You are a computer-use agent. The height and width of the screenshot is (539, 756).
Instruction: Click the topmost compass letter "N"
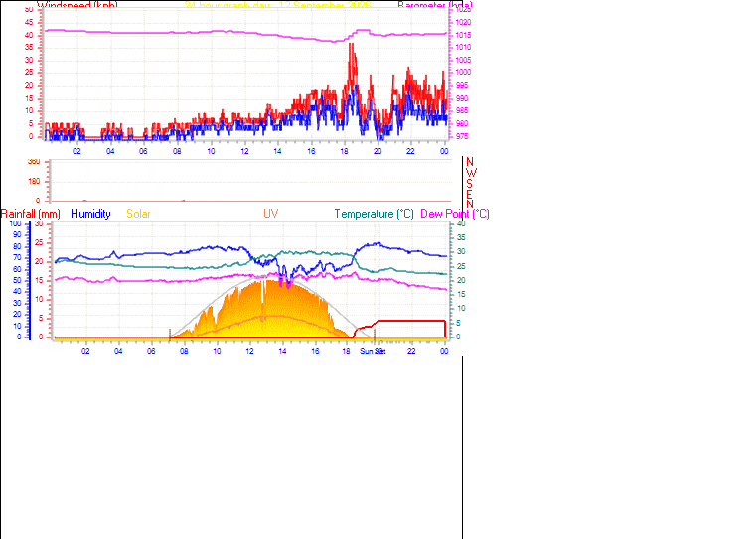click(x=470, y=162)
